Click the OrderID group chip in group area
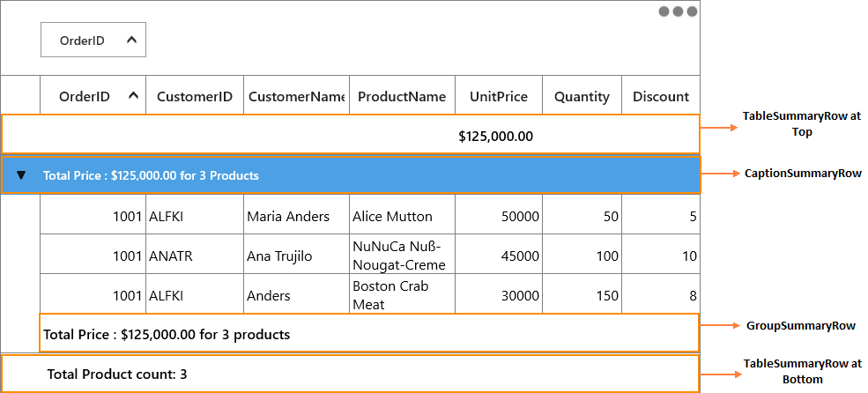 [x=93, y=40]
